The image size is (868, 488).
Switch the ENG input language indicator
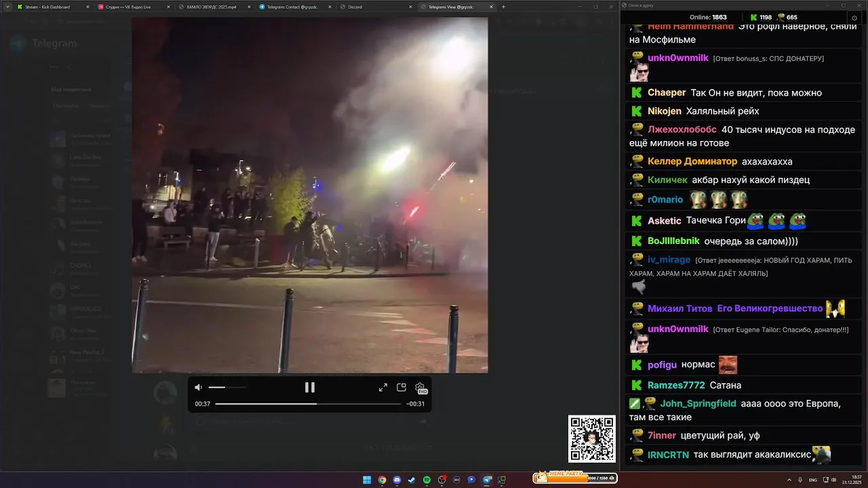pos(813,480)
